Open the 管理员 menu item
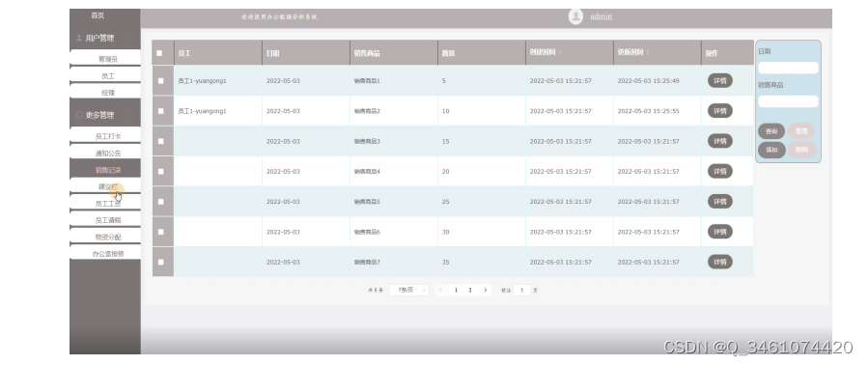Viewport: 868px width, 365px height. 105,59
